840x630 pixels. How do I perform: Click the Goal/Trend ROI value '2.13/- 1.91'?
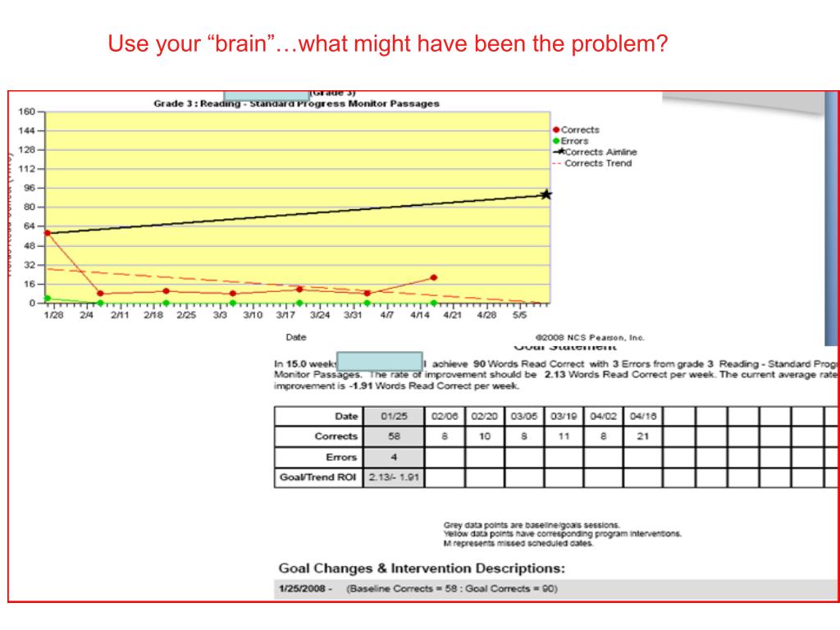[394, 477]
